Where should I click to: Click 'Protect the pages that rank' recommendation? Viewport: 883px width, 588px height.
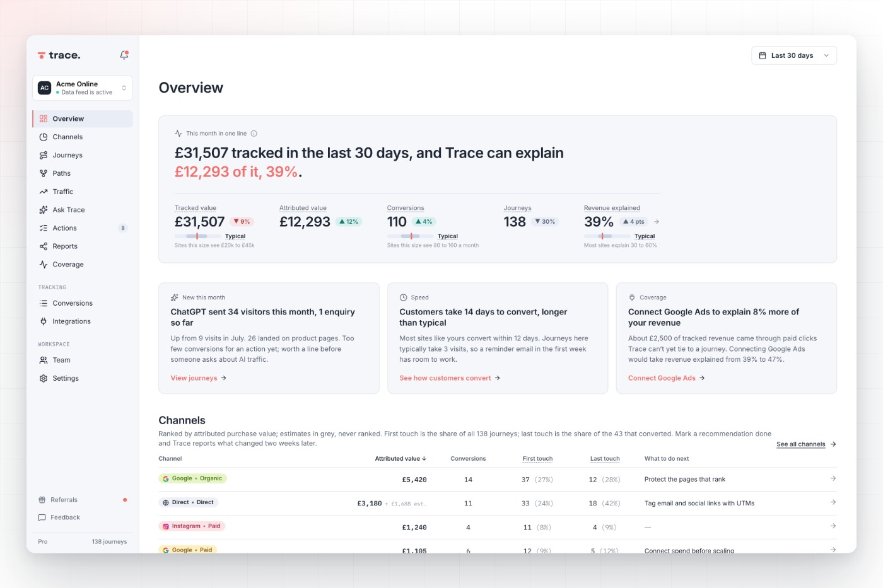(685, 480)
